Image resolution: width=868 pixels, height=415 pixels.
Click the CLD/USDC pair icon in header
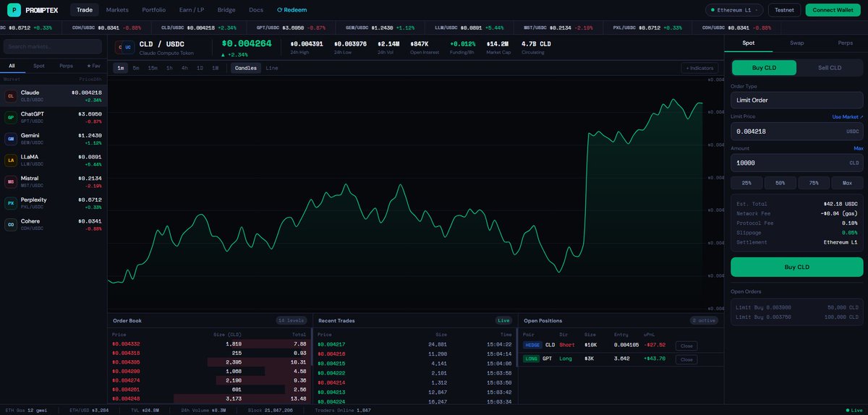[124, 47]
